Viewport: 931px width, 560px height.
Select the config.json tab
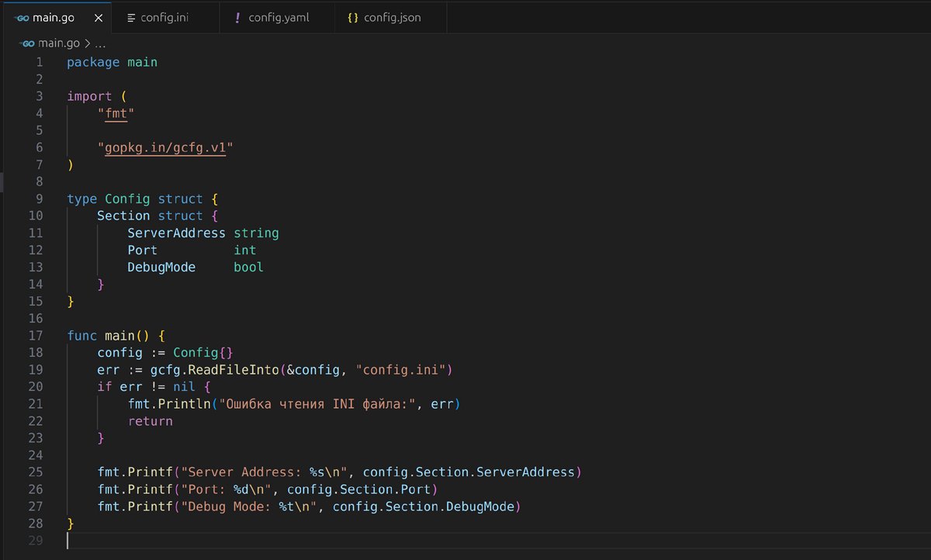click(392, 17)
